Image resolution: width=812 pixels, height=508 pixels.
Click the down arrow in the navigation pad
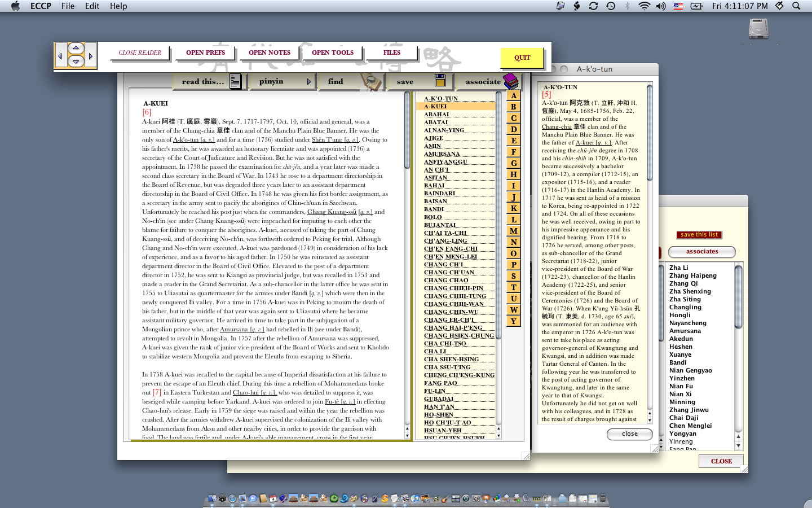76,62
